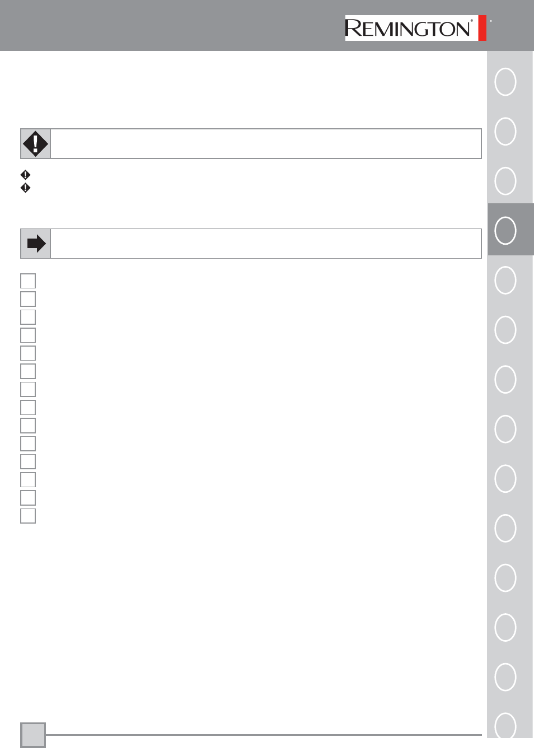
Task: Tick the first empty checkbox in the list
Action: (28, 281)
